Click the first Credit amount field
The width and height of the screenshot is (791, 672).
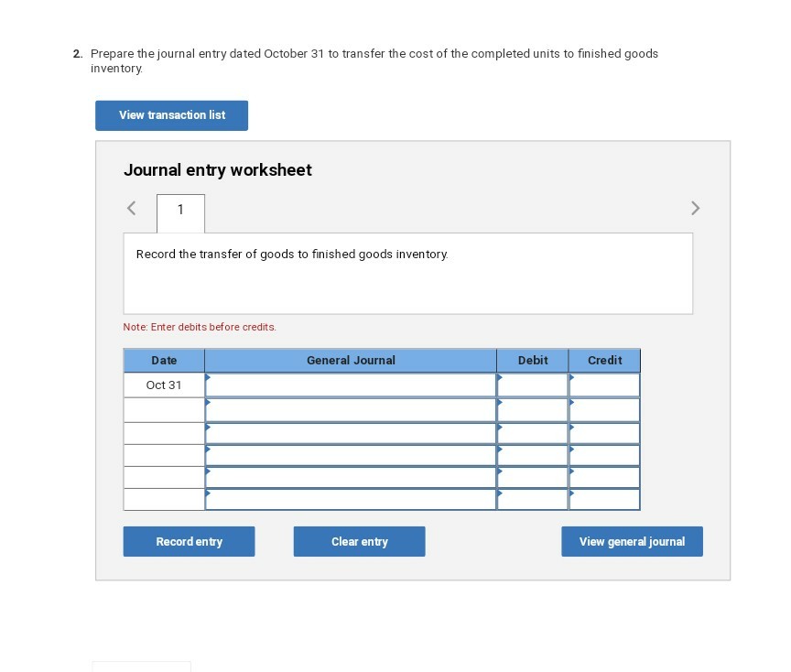(603, 385)
